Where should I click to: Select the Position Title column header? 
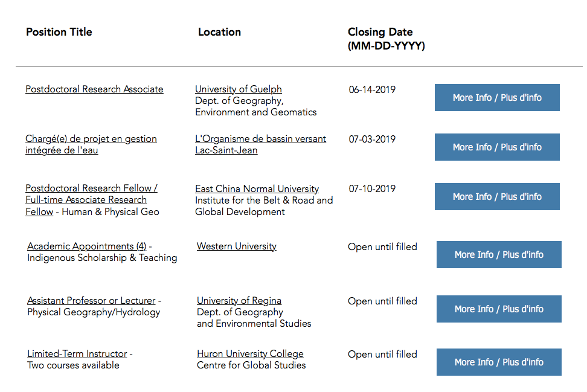coord(59,32)
